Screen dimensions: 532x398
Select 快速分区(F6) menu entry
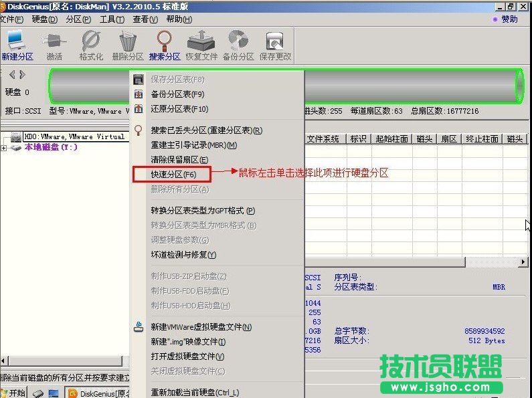pos(173,175)
